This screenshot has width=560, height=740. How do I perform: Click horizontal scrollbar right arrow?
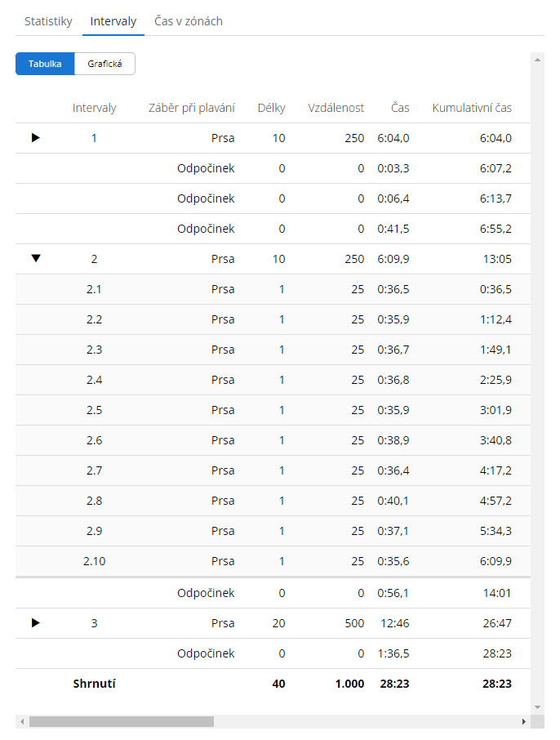coord(523,721)
